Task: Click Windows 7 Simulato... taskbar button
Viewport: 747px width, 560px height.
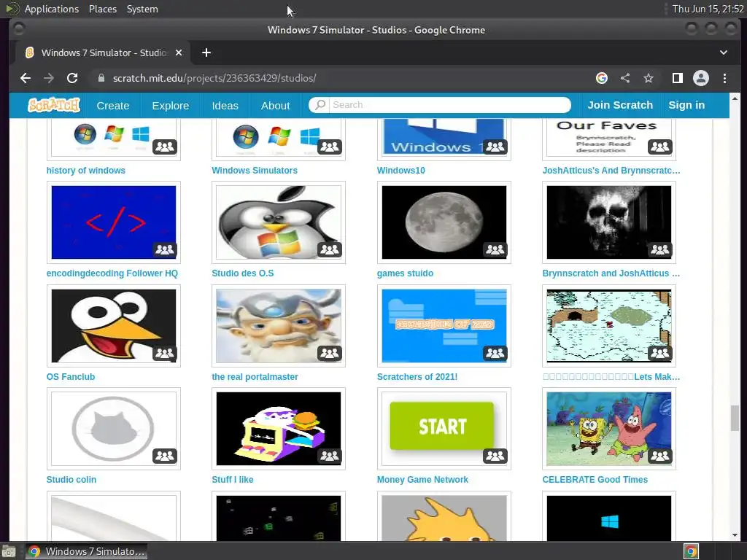Action: [x=86, y=551]
